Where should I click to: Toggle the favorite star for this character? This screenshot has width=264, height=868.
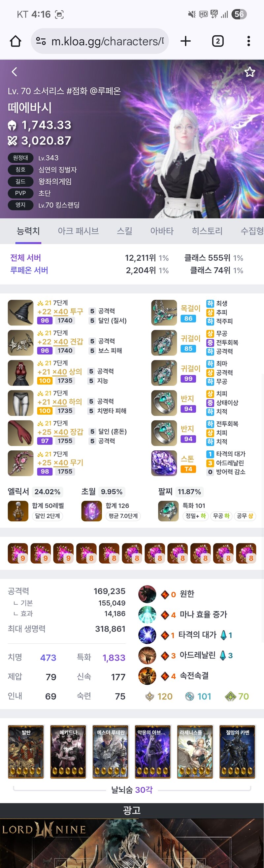pos(249,72)
